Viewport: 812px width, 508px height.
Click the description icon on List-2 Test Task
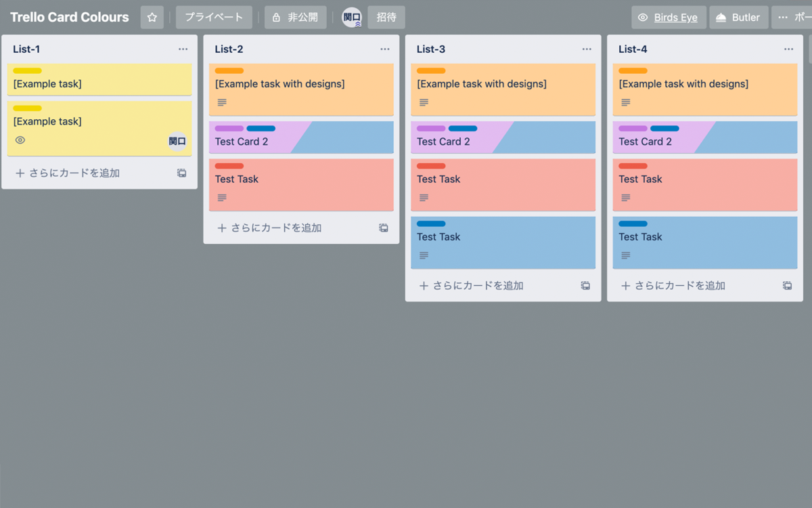(222, 198)
